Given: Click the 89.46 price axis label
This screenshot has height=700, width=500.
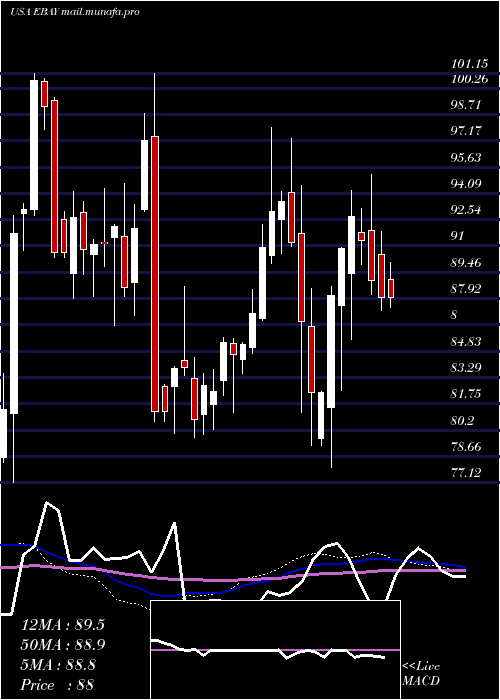Looking at the screenshot, I should pos(466,262).
